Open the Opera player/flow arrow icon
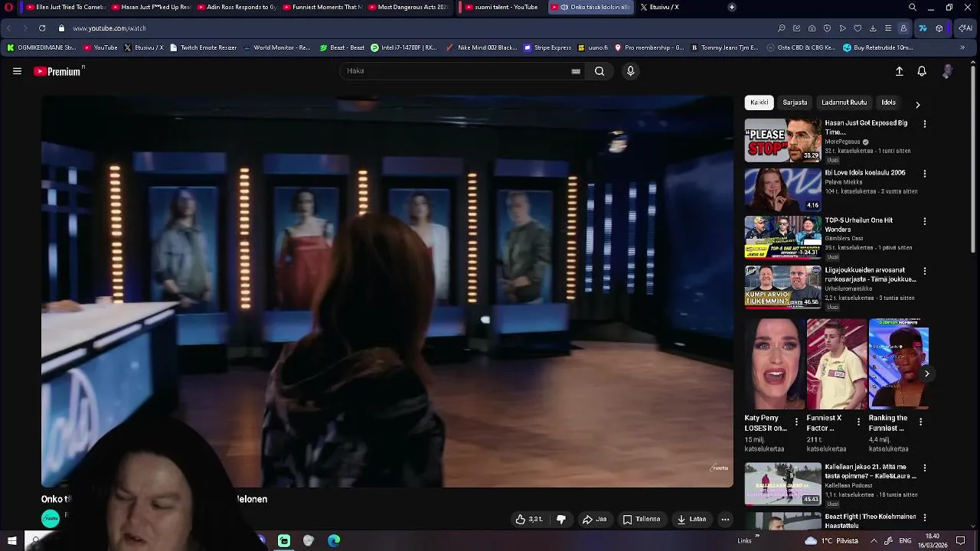980x551 pixels. 843,28
